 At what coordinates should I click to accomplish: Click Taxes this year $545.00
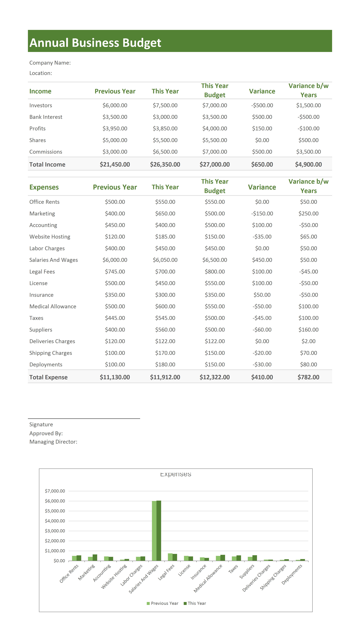coord(165,318)
